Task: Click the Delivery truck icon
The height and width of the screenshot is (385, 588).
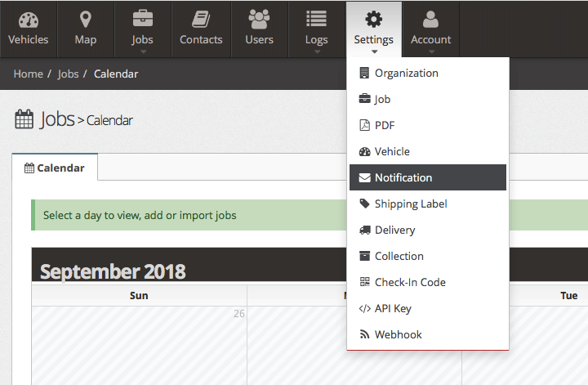Action: (364, 230)
